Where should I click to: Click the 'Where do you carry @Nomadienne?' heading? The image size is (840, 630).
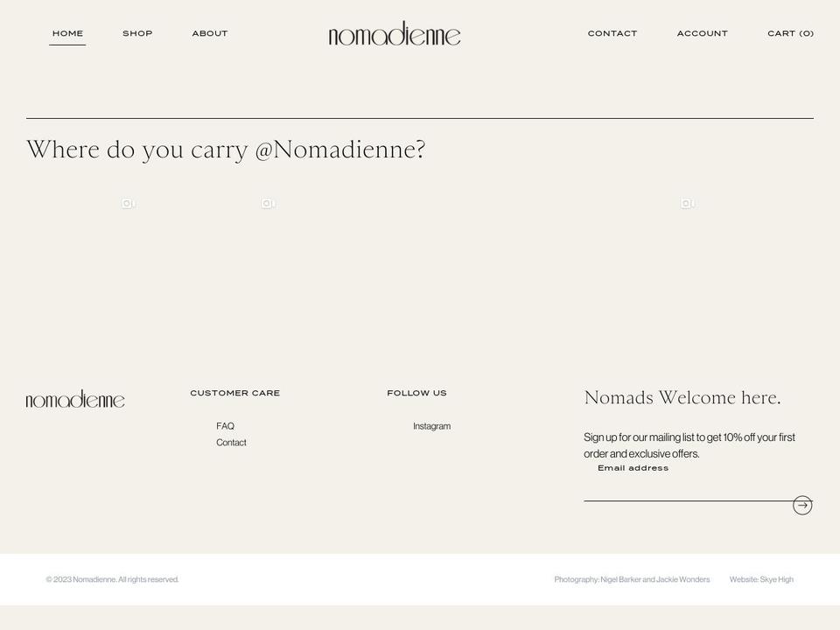[x=226, y=149]
